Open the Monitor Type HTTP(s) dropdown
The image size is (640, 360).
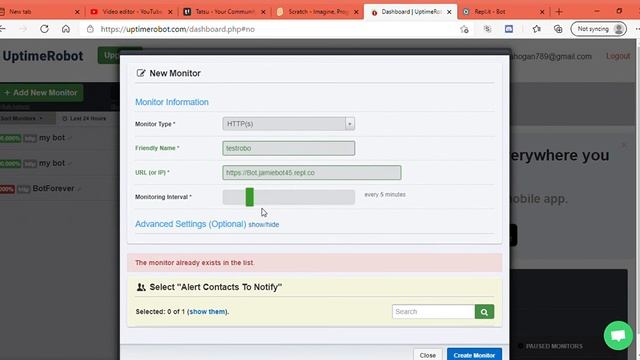(x=289, y=124)
